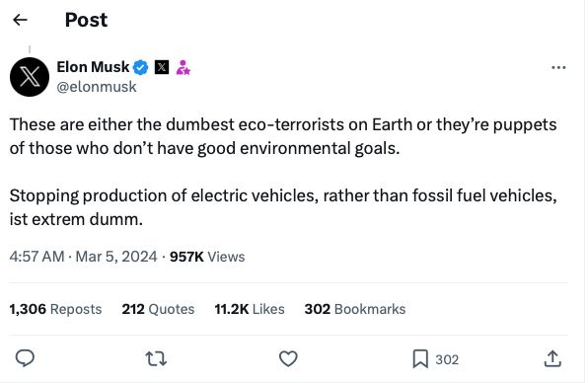Click the black X affiliation badge
588x383 pixels.
162,67
